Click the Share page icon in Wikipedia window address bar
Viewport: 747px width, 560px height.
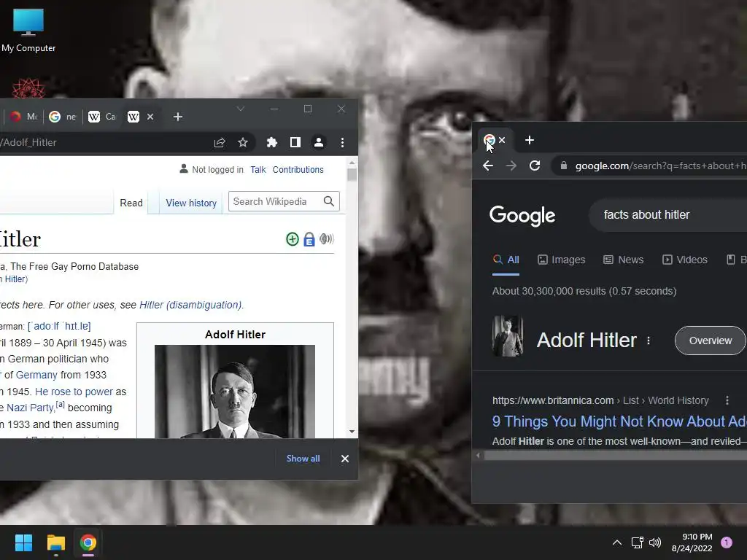point(220,142)
